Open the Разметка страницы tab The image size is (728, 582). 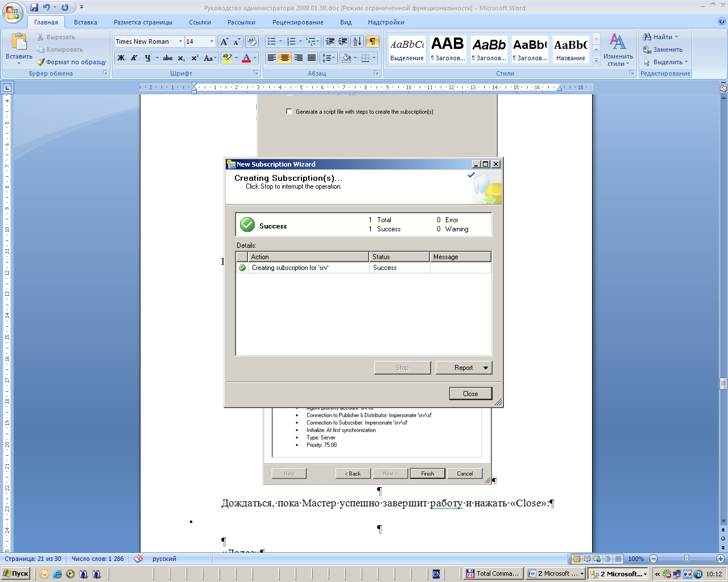coord(143,22)
